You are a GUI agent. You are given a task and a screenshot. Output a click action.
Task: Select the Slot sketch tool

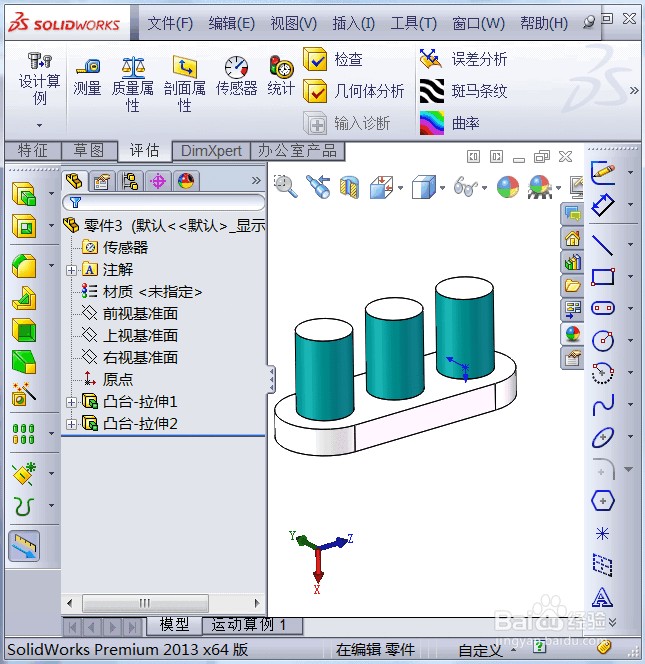(603, 308)
